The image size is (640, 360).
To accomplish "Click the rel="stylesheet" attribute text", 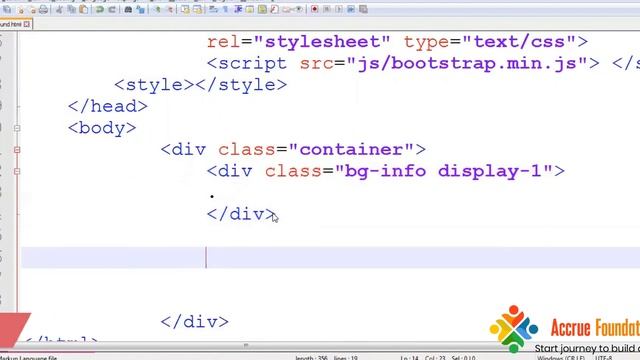I will pos(299,42).
